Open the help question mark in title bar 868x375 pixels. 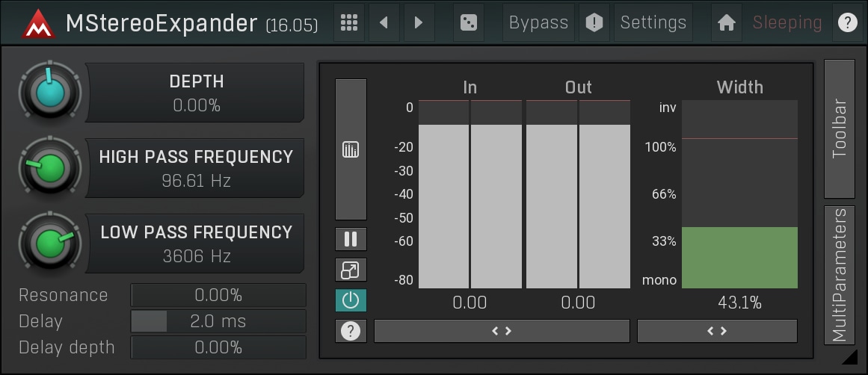pyautogui.click(x=847, y=22)
